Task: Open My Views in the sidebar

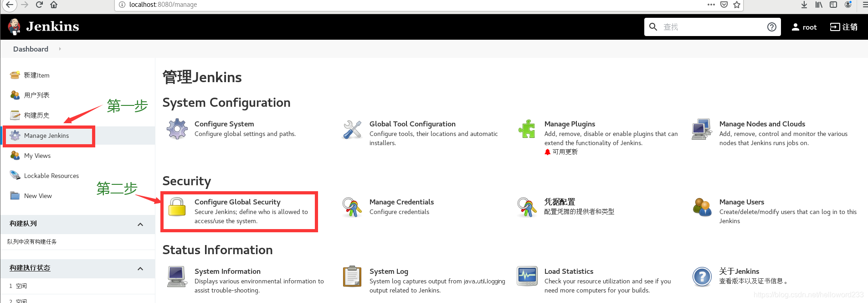Action: click(x=37, y=156)
